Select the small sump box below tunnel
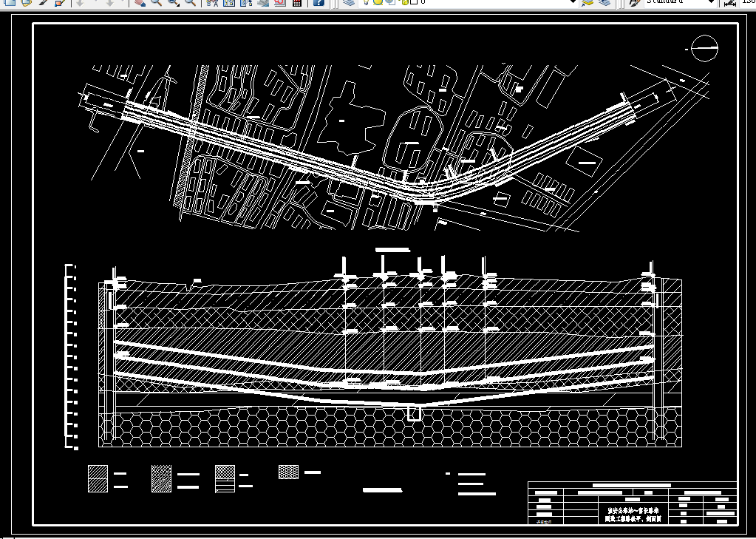 (414, 413)
